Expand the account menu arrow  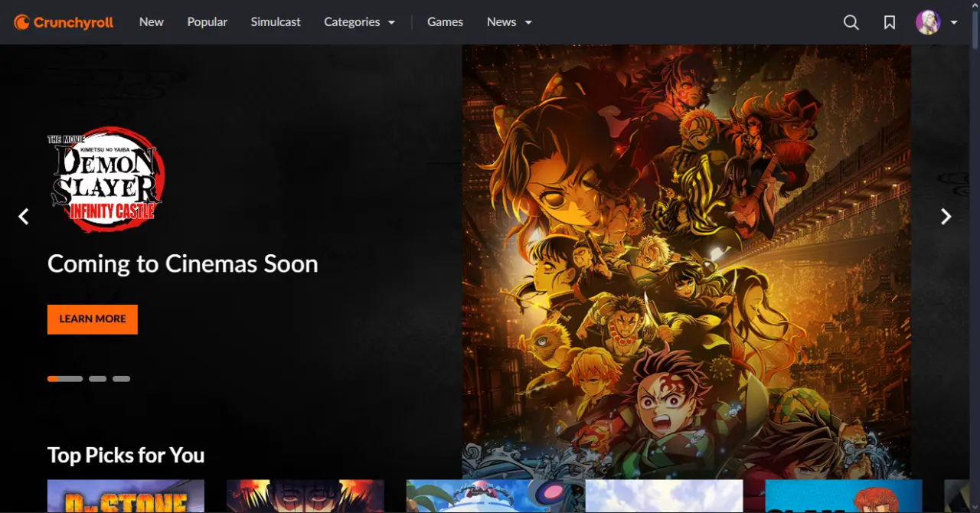(x=954, y=22)
